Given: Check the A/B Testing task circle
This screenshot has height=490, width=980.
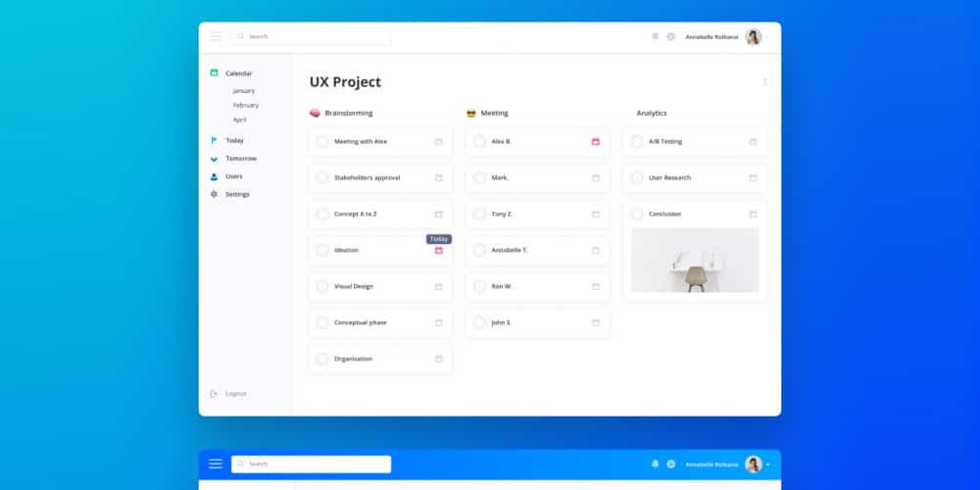Looking at the screenshot, I should 637,142.
